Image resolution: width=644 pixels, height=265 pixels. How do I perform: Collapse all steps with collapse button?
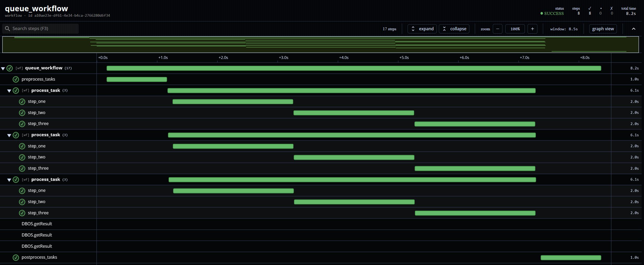pos(454,29)
